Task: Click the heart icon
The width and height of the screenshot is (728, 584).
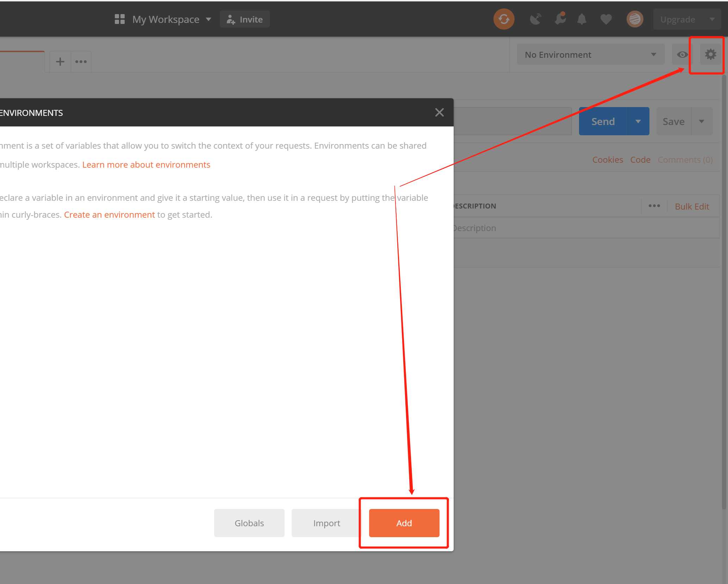Action: tap(606, 19)
